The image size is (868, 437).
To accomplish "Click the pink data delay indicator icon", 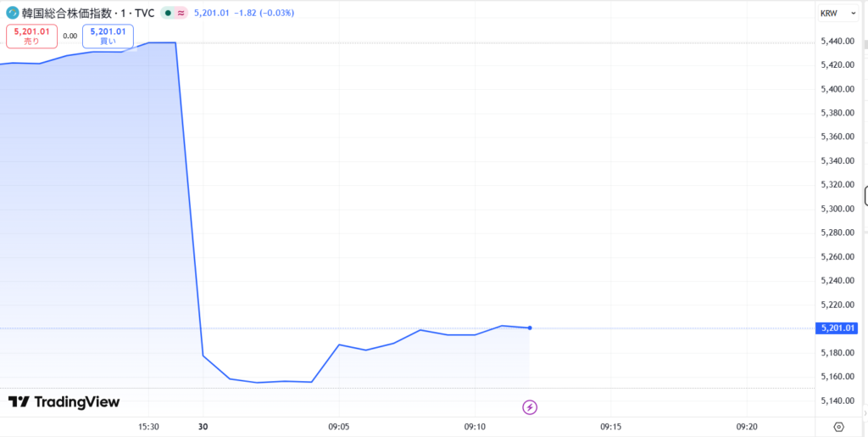I will click(x=181, y=14).
